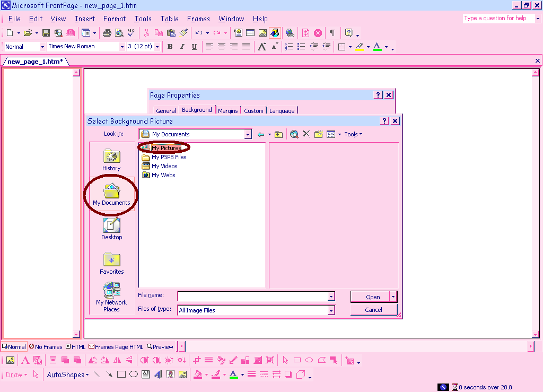Insert a table using toolbar icon
543x392 pixels.
pos(250,33)
